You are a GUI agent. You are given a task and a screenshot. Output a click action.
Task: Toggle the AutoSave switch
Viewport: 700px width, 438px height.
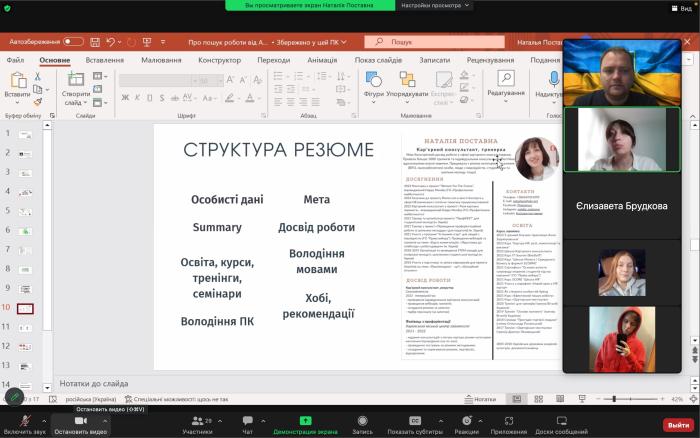pyautogui.click(x=73, y=42)
